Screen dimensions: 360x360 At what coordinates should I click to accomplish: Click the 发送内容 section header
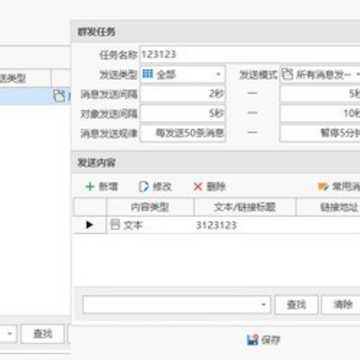[x=216, y=163]
